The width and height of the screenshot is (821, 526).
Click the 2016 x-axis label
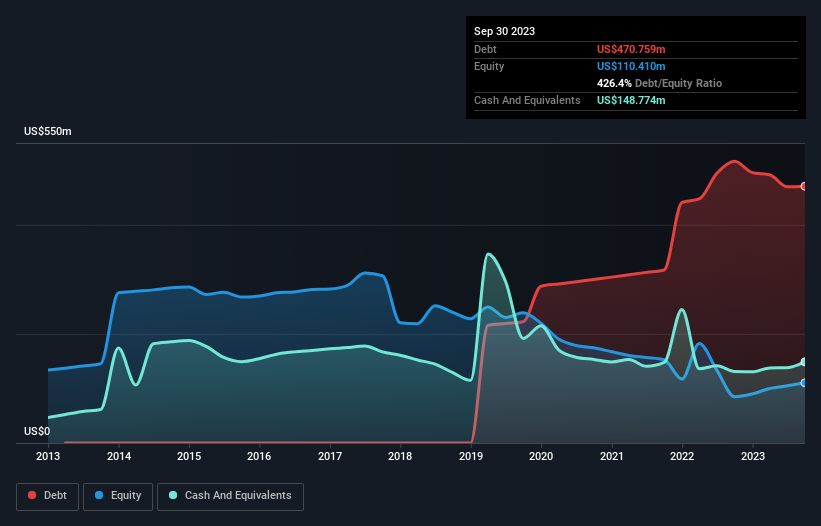click(x=259, y=456)
